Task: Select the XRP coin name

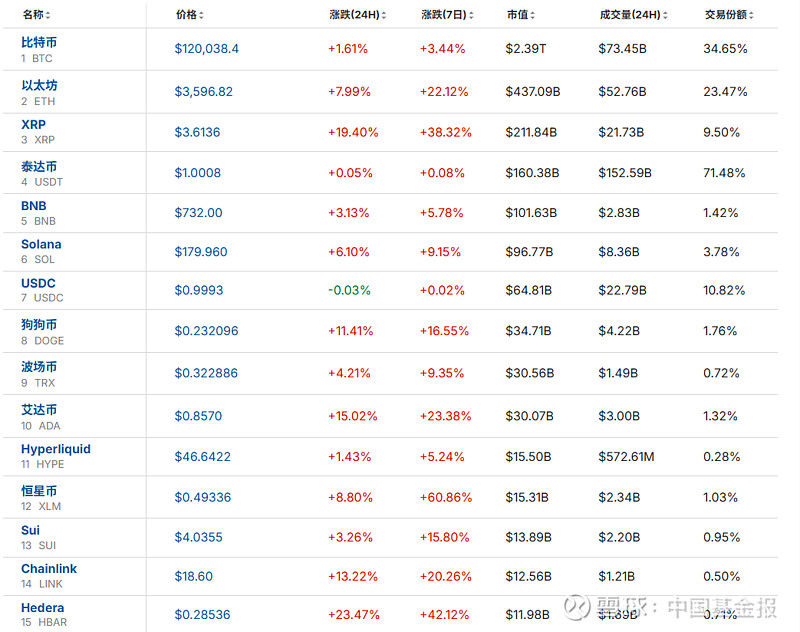Action: click(33, 125)
